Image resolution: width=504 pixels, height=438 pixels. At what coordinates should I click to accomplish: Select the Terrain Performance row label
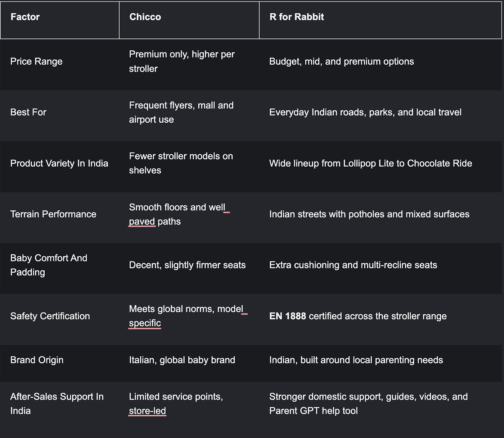coord(53,214)
